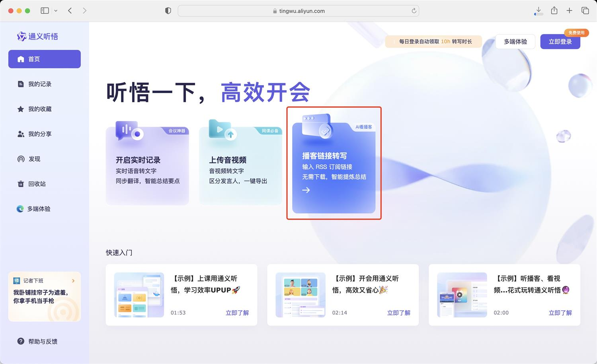The width and height of the screenshot is (597, 364).
Task: Click the Edge icon beside sidebar 多端体验
Action: [20, 209]
